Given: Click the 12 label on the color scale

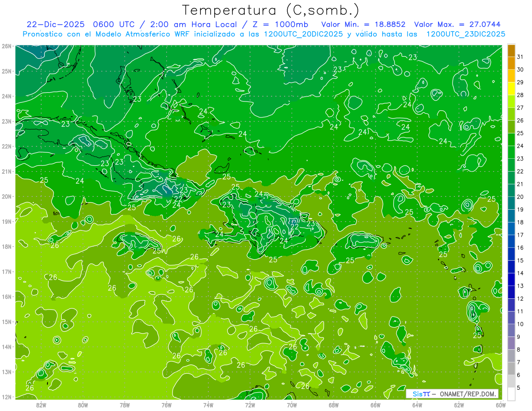Looking at the screenshot, I should [520, 298].
